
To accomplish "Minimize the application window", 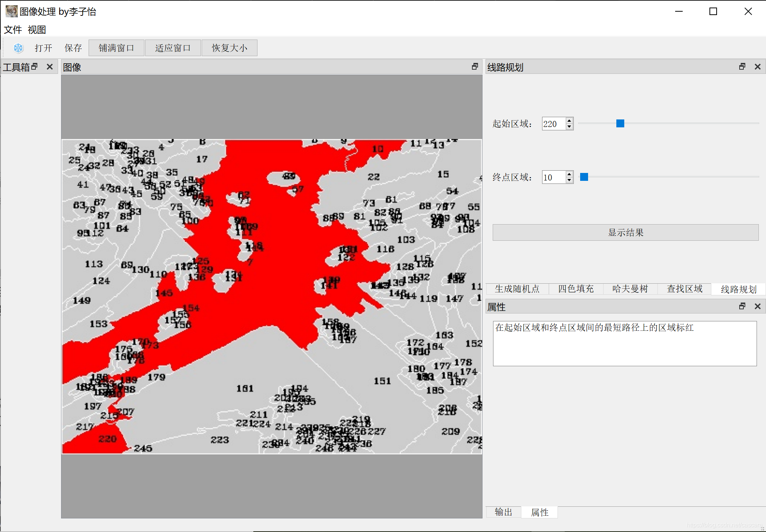I will pyautogui.click(x=679, y=11).
